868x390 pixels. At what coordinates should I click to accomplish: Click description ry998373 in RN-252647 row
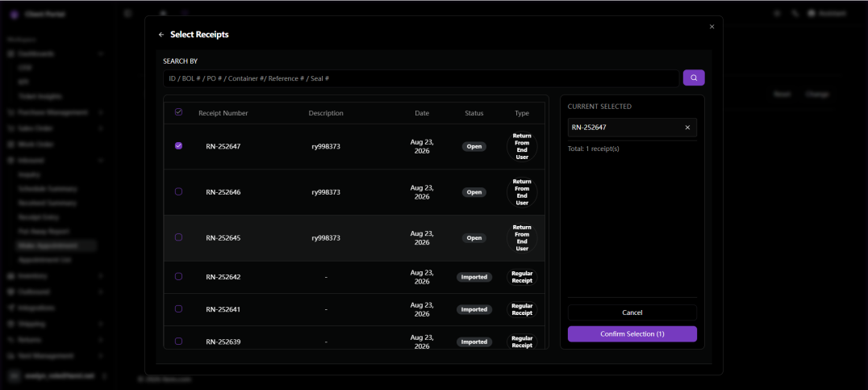[326, 147]
